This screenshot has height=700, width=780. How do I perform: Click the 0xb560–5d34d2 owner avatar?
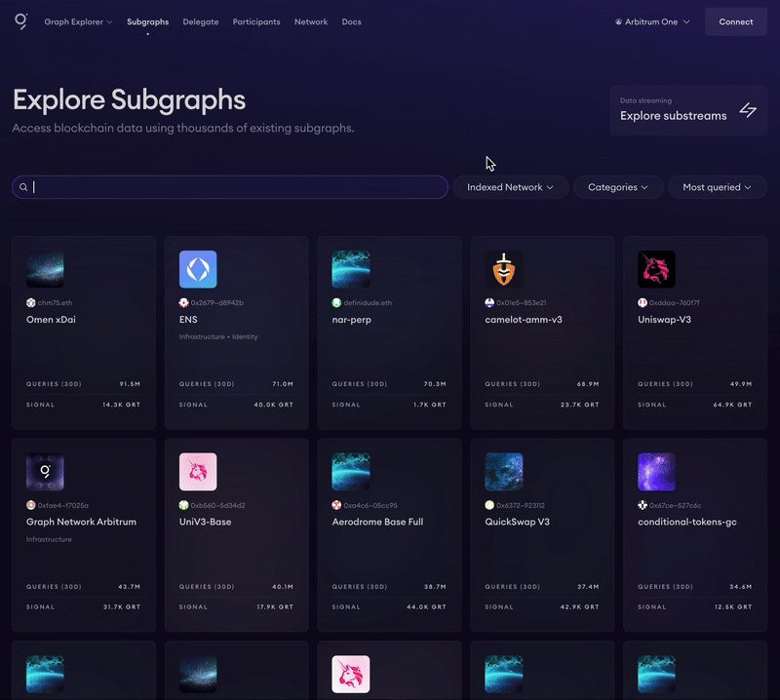point(183,505)
